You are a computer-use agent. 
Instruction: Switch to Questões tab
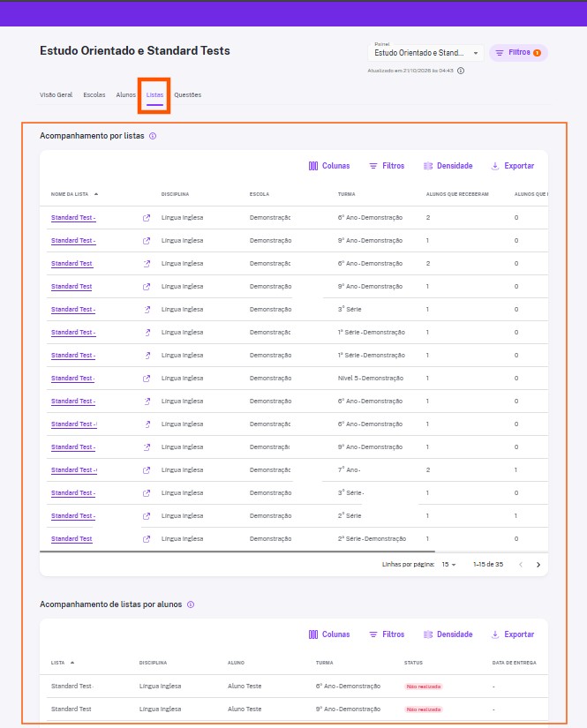(188, 94)
